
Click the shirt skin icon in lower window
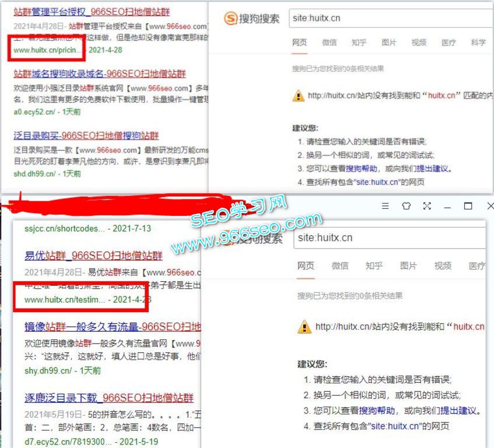pyautogui.click(x=406, y=206)
